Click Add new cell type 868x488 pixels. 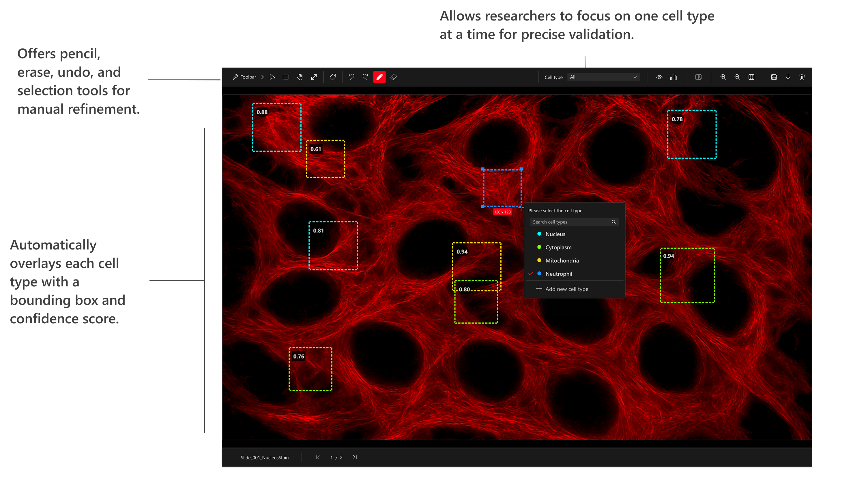[x=566, y=289]
